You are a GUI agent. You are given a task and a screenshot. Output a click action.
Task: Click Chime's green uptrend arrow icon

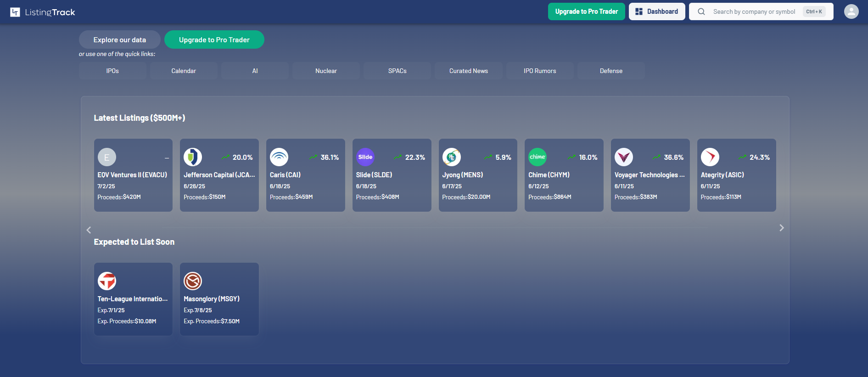click(x=571, y=157)
